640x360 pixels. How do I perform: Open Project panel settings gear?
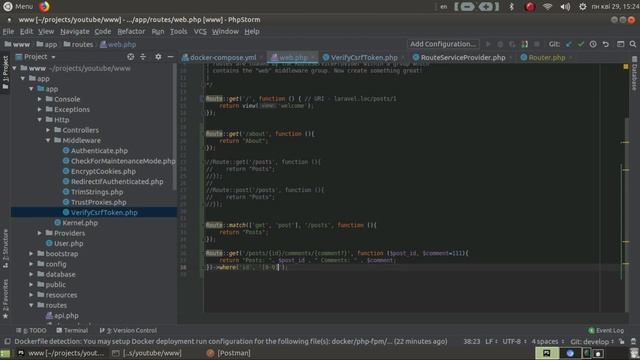pyautogui.click(x=158, y=57)
